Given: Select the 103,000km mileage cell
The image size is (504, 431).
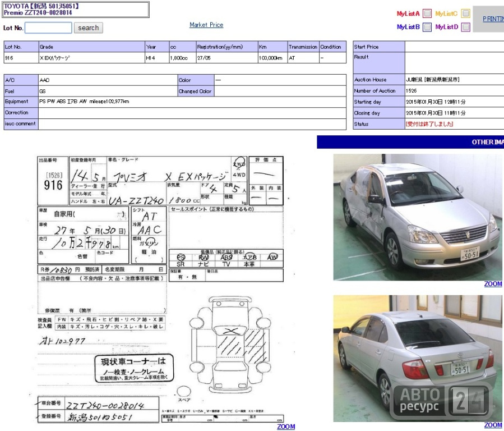Looking at the screenshot, I should tap(272, 58).
